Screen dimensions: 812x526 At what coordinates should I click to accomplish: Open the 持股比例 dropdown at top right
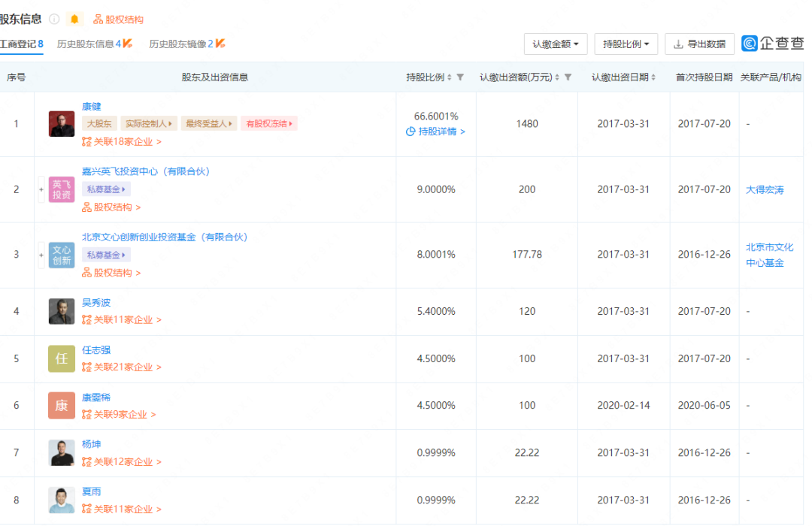coord(626,44)
